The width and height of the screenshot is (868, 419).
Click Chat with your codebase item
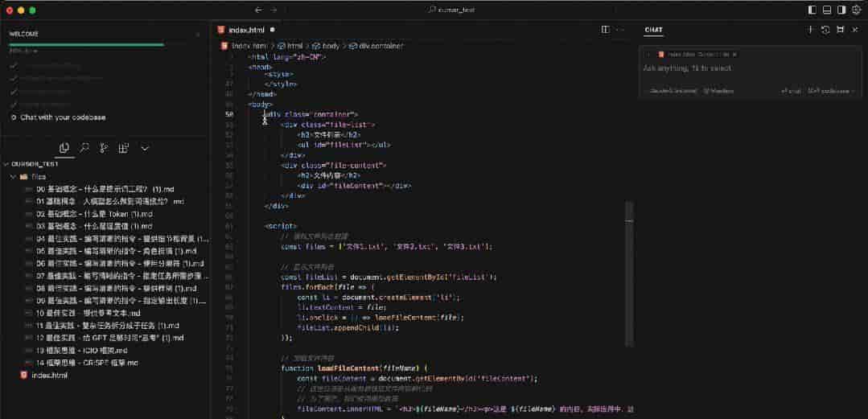[63, 117]
